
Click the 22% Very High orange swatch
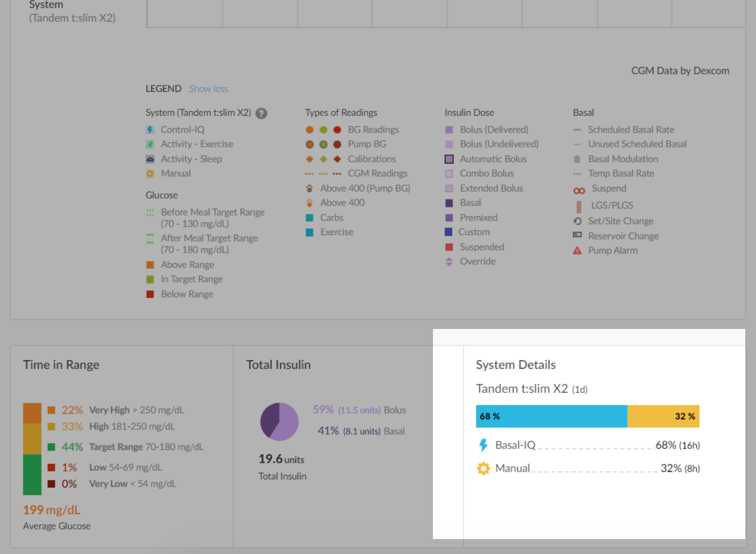click(x=51, y=410)
